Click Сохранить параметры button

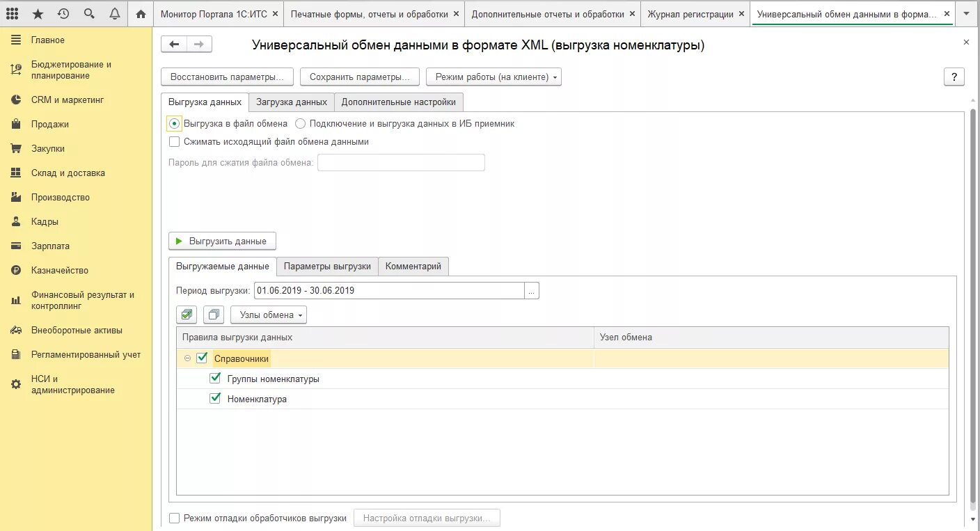(360, 77)
